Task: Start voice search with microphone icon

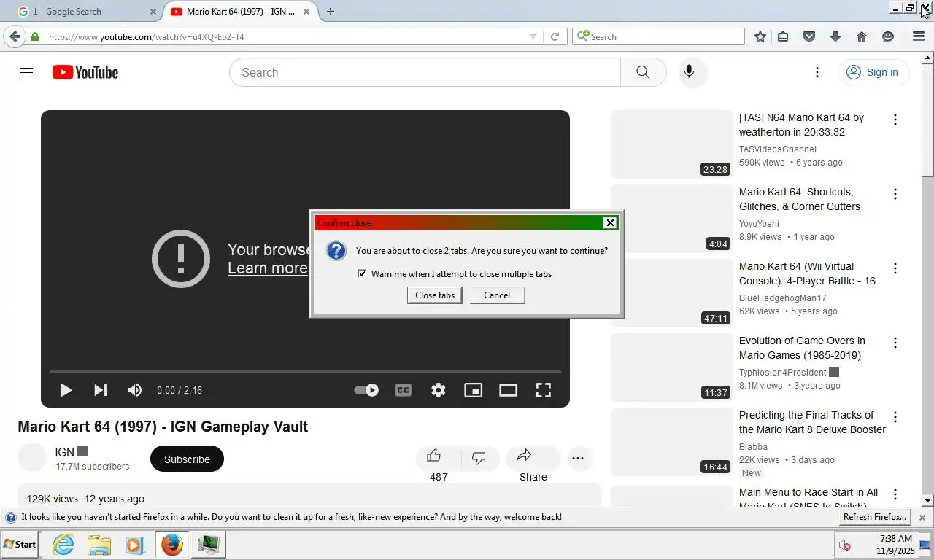Action: click(689, 72)
